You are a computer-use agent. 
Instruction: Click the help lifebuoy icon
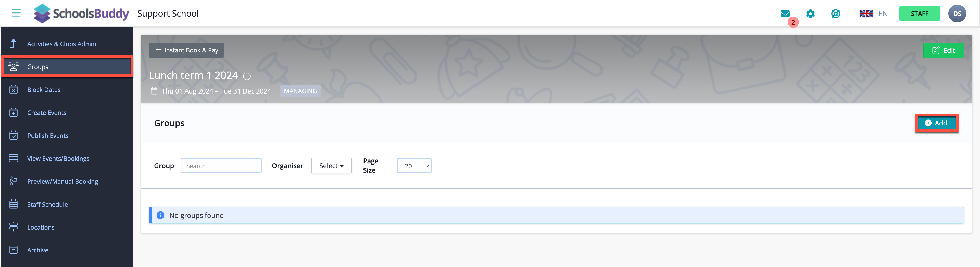point(835,14)
